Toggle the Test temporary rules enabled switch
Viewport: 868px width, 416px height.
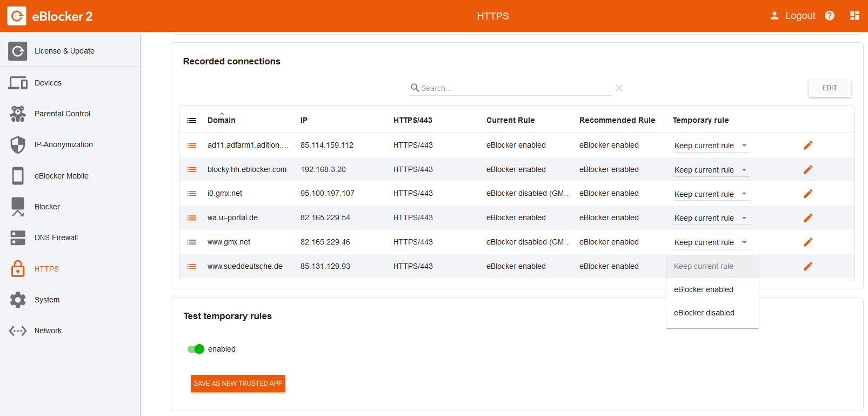click(196, 349)
